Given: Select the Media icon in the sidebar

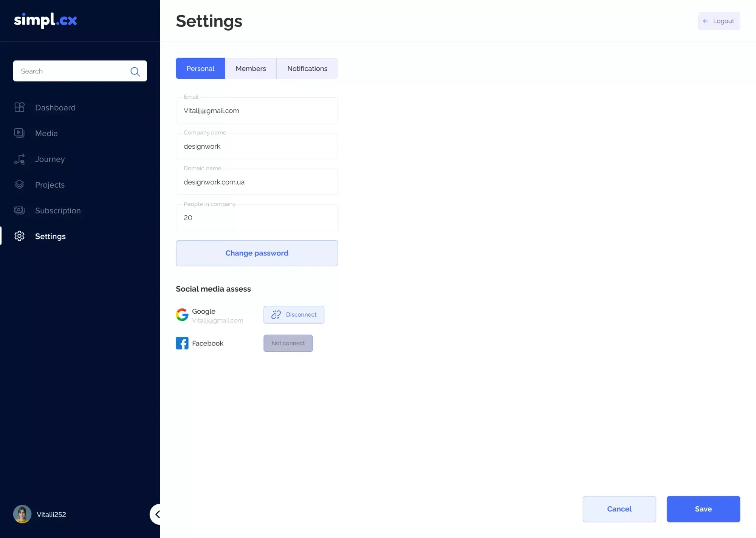Looking at the screenshot, I should (19, 133).
